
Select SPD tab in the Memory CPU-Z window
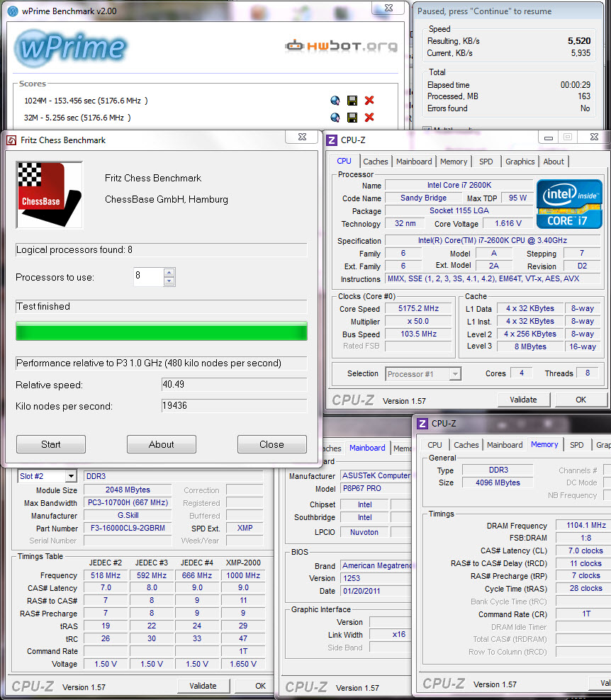(576, 445)
